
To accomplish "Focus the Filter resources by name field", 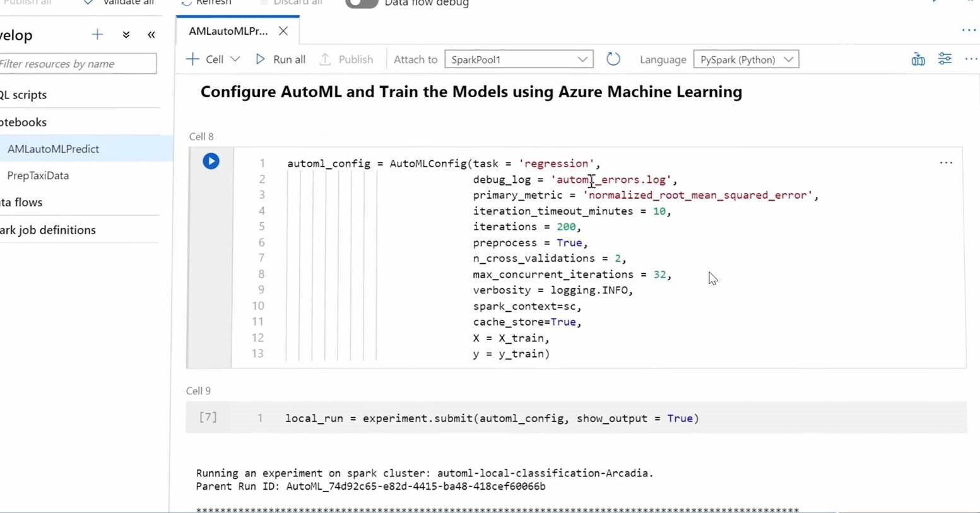I will pos(77,64).
